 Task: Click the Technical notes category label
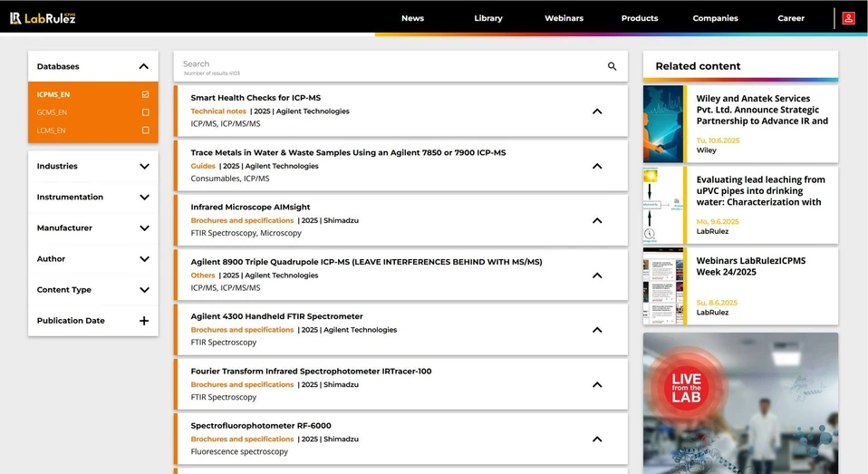218,111
